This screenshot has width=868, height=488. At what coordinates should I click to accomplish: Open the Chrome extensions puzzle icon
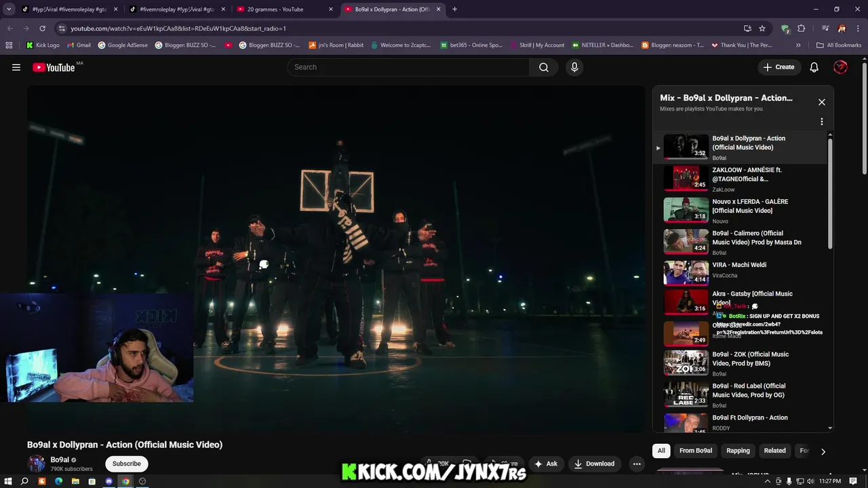pyautogui.click(x=802, y=28)
